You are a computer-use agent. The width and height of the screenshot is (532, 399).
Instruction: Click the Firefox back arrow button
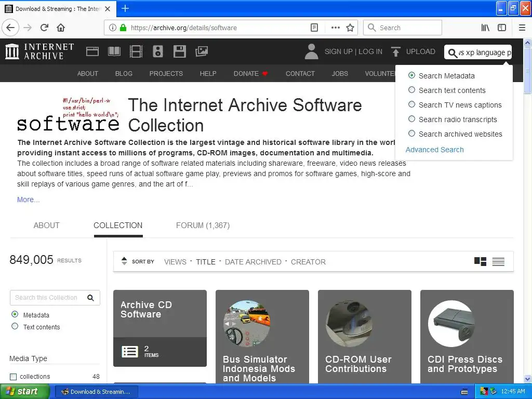coord(10,28)
